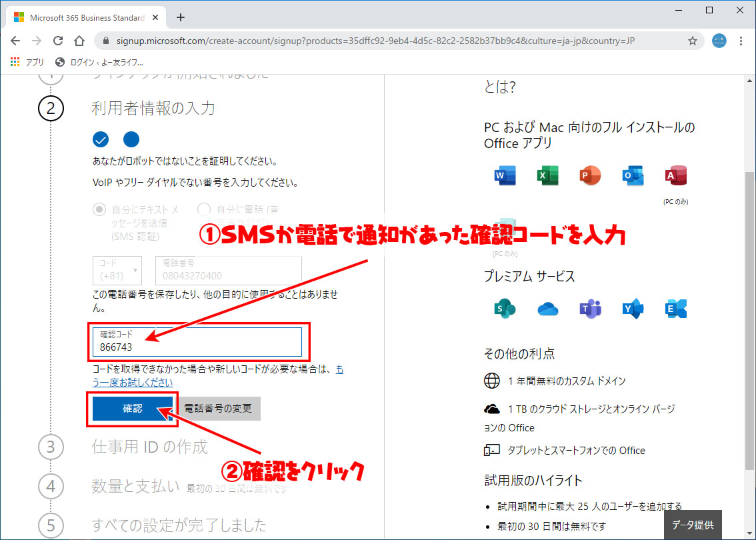Click the 試用期間中に最大 25 人 bullet text
756x540 pixels.
[589, 506]
